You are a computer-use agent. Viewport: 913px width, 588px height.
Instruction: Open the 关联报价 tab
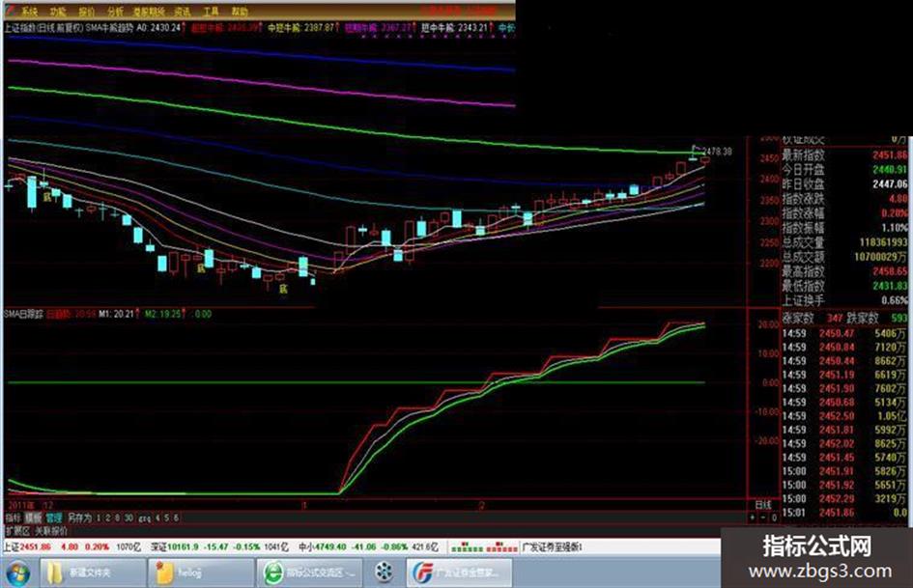(51, 531)
